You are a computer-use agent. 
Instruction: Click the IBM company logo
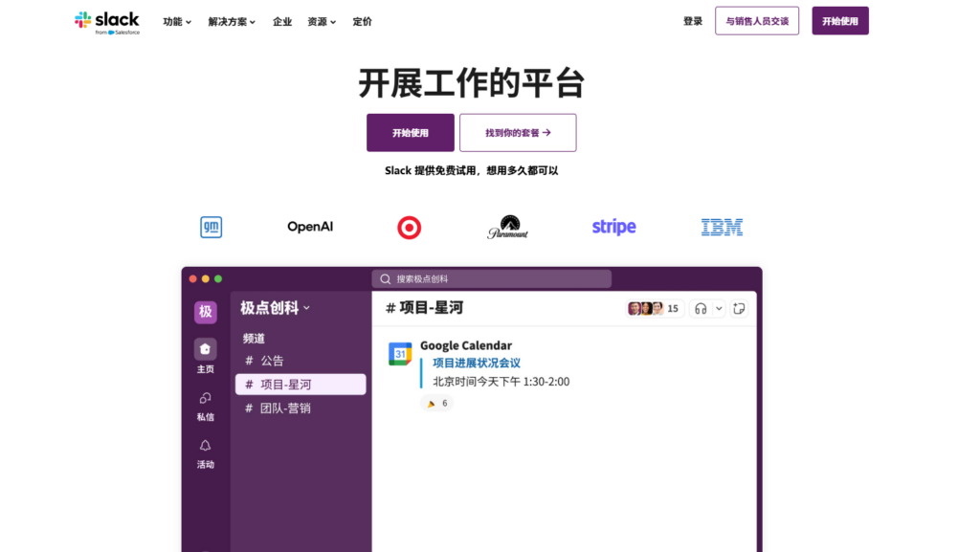(721, 227)
